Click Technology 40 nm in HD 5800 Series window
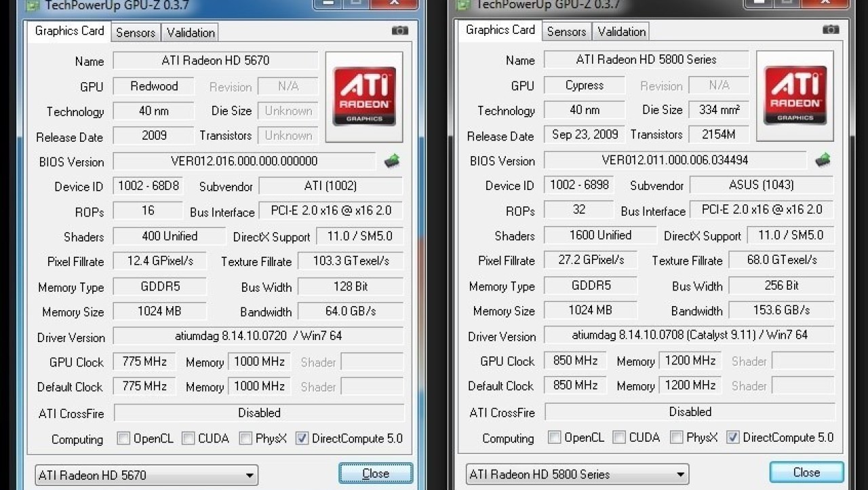 (585, 109)
